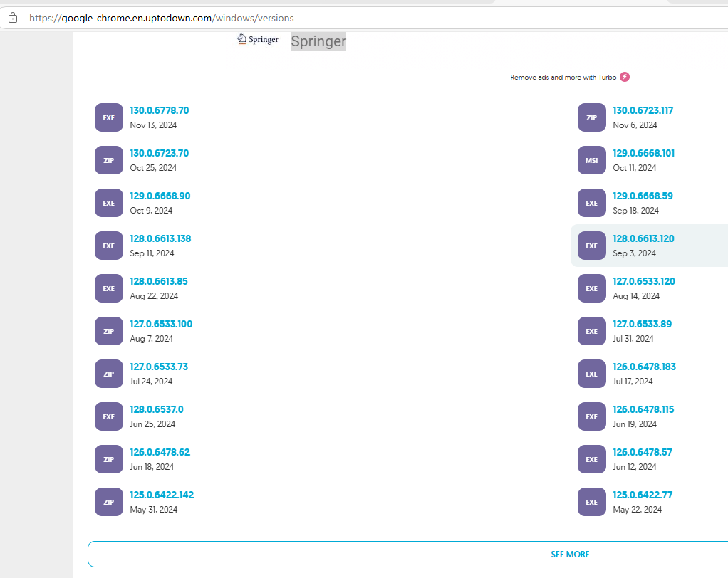Click the EXE icon for 127.0.6533.89
The width and height of the screenshot is (728, 578).
point(591,331)
